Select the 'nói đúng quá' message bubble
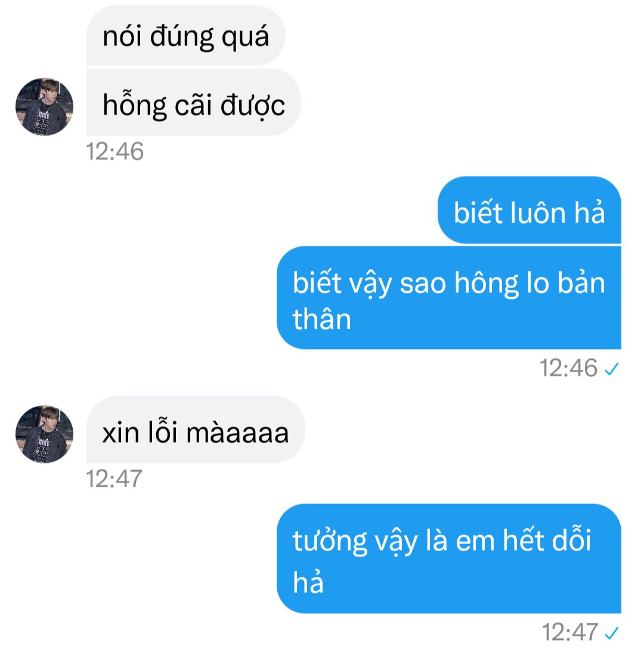The height and width of the screenshot is (649, 644). pyautogui.click(x=186, y=36)
